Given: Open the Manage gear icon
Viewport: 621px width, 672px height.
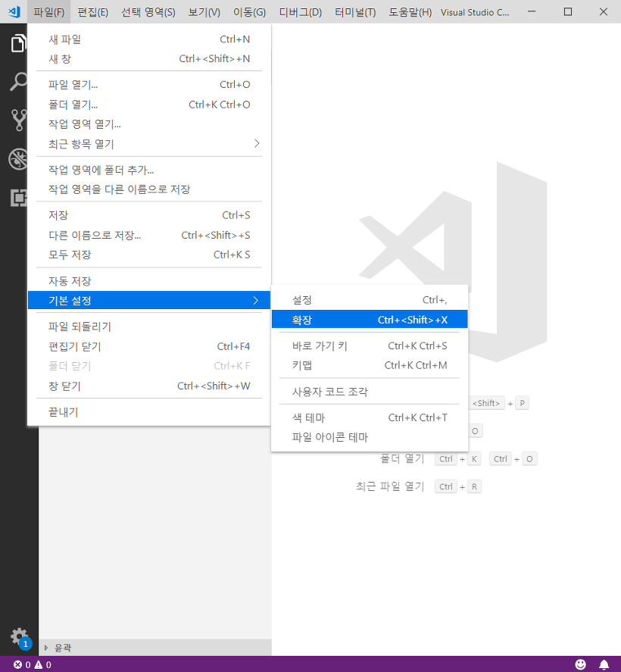Looking at the screenshot, I should pyautogui.click(x=19, y=637).
